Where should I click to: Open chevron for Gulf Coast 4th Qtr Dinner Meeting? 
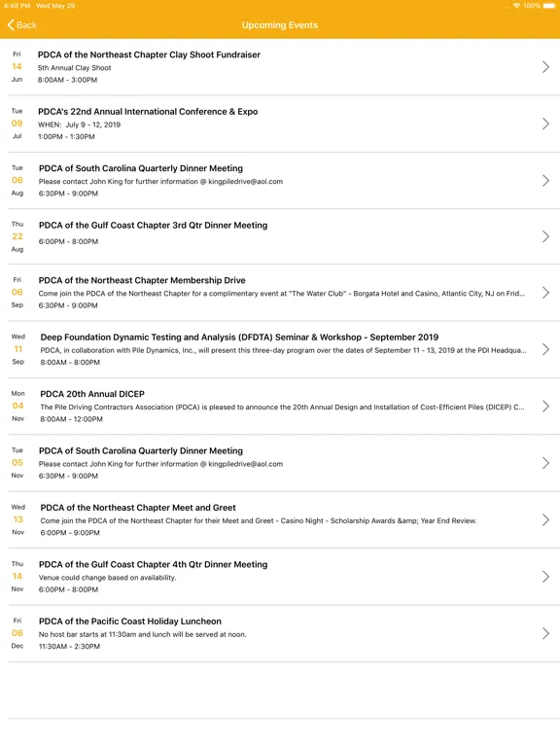click(x=545, y=577)
